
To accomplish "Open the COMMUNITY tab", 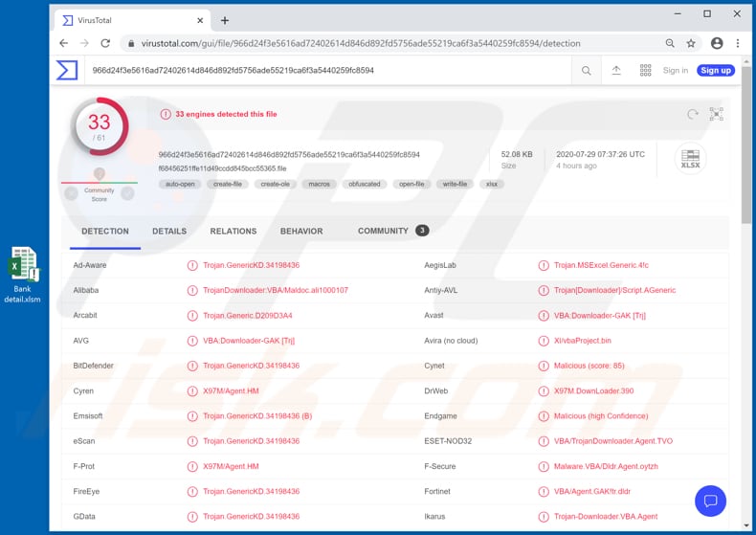I will click(393, 231).
